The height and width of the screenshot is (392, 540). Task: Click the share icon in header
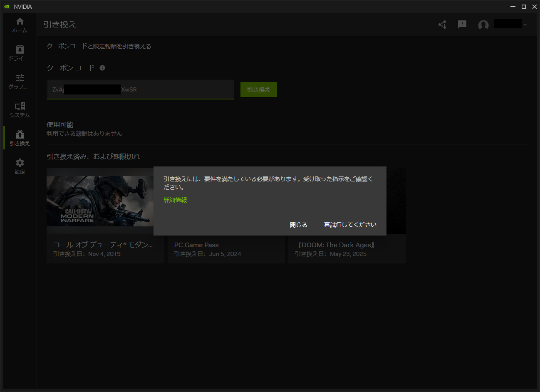tap(442, 25)
